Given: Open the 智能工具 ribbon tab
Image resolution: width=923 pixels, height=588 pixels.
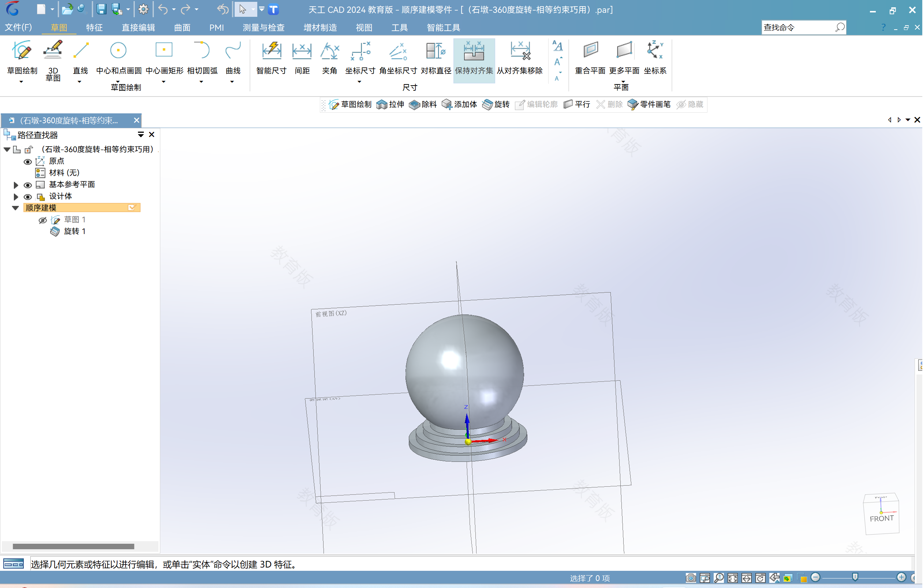Looking at the screenshot, I should coord(444,27).
